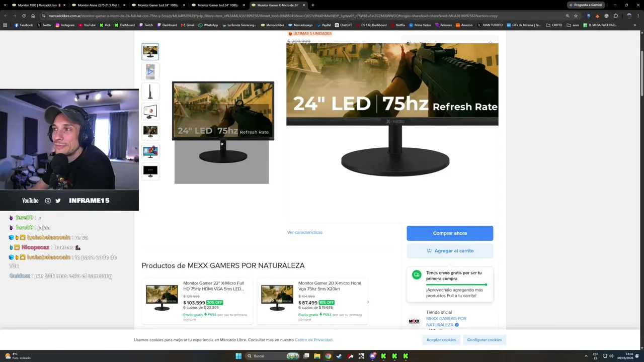The image size is (644, 362).
Task: Open the Facebook bookmark
Action: click(24, 25)
